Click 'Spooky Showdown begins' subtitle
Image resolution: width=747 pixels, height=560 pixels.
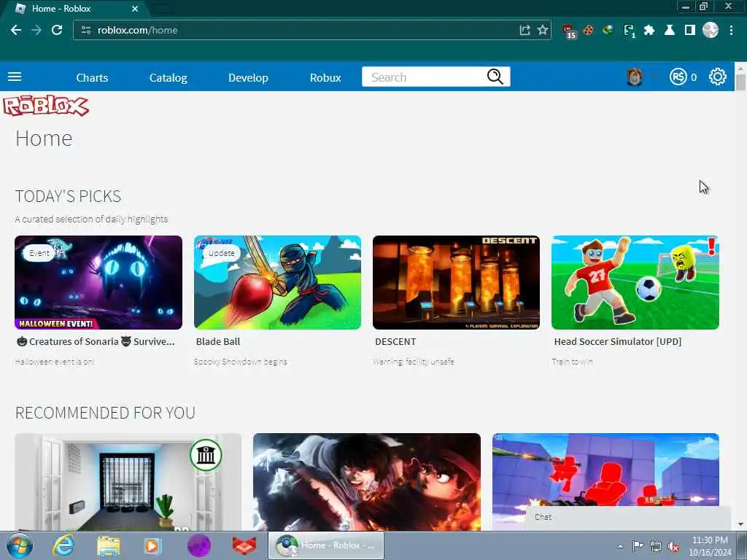241,362
